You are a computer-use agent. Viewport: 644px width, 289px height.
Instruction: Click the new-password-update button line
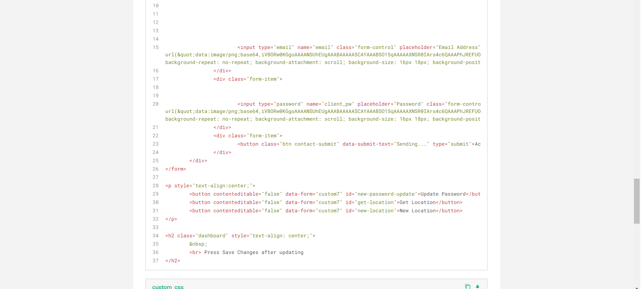[335, 194]
